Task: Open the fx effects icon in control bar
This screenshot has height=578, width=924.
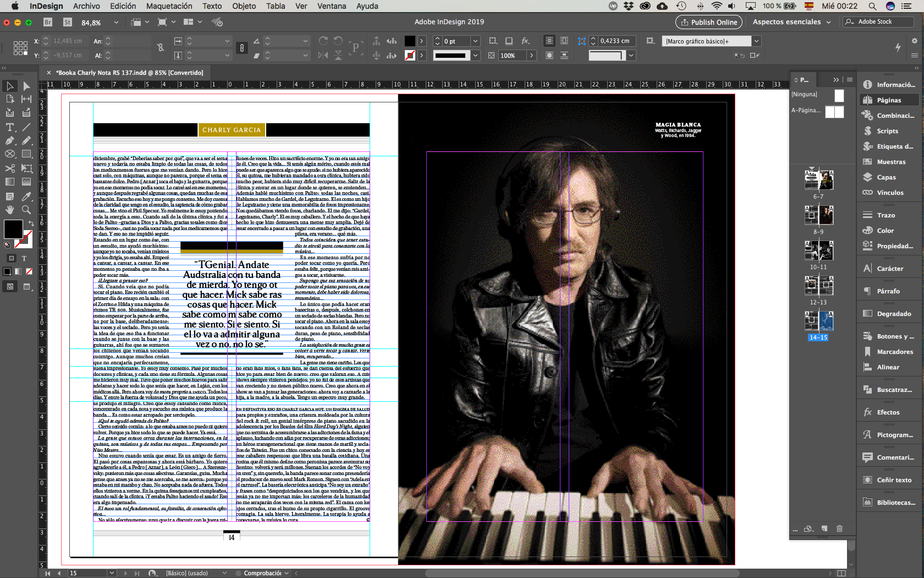Action: [x=525, y=41]
